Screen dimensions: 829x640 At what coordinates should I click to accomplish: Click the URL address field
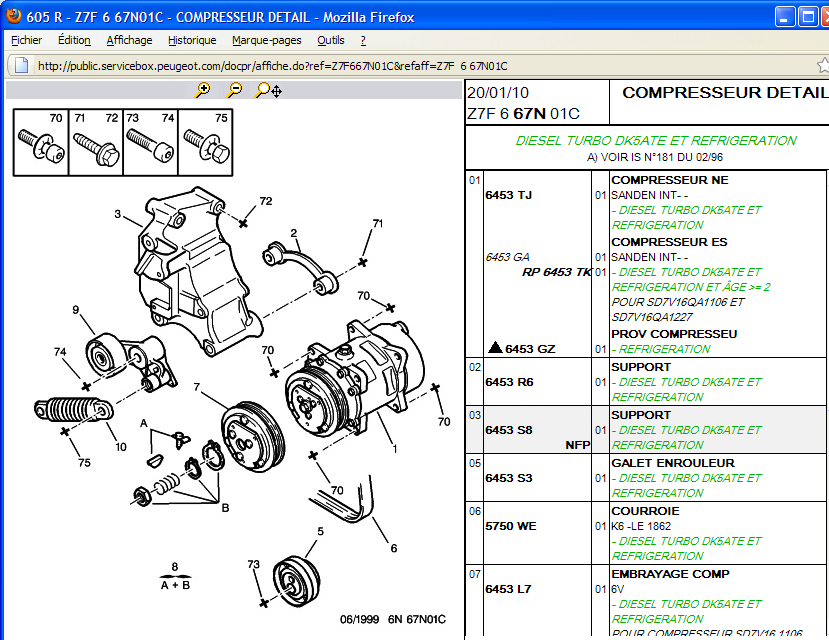[x=400, y=66]
